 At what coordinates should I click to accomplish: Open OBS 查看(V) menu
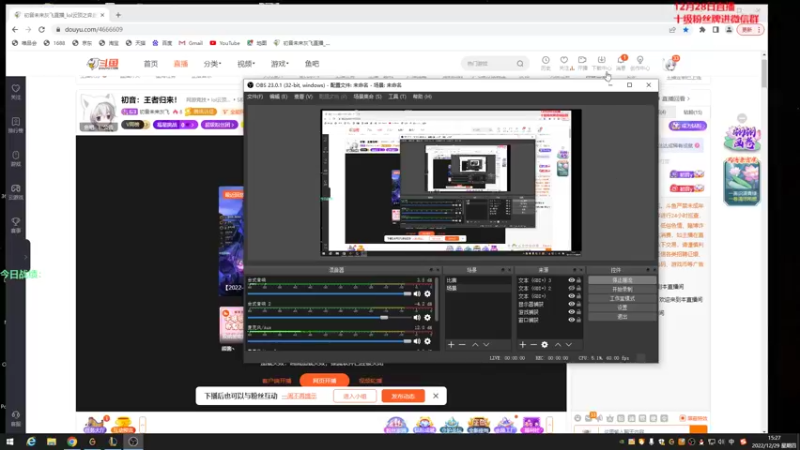[x=303, y=96]
